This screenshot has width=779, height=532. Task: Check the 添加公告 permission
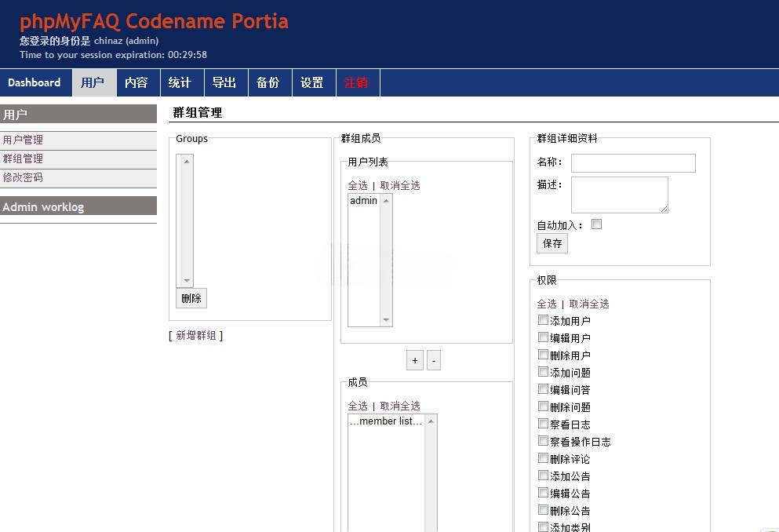[544, 476]
